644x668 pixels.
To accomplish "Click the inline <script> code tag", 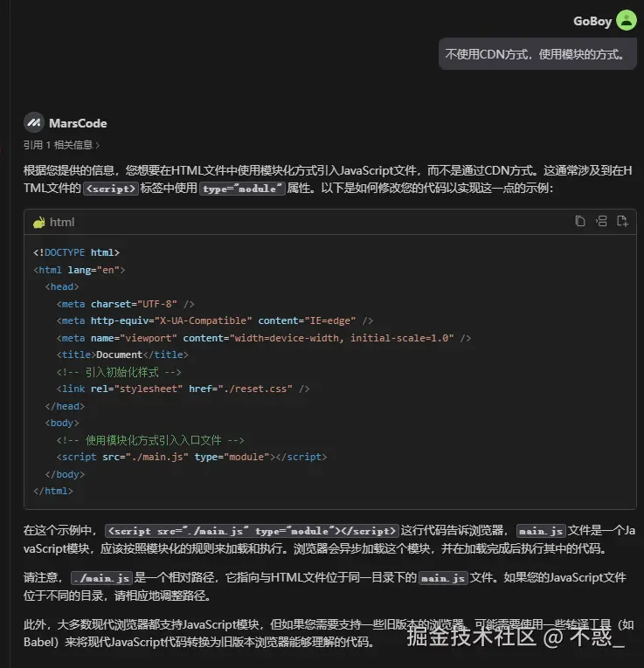I will click(111, 189).
